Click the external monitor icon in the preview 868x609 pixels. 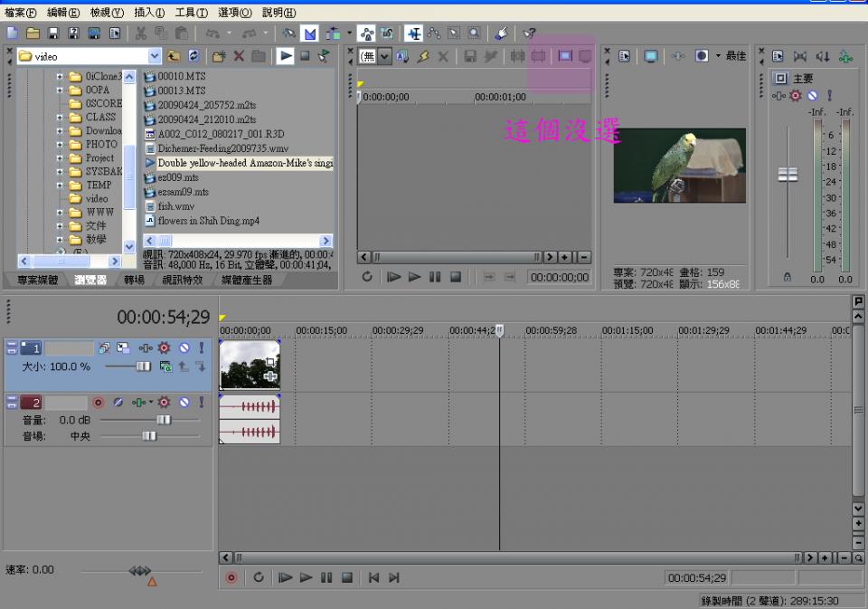[650, 56]
